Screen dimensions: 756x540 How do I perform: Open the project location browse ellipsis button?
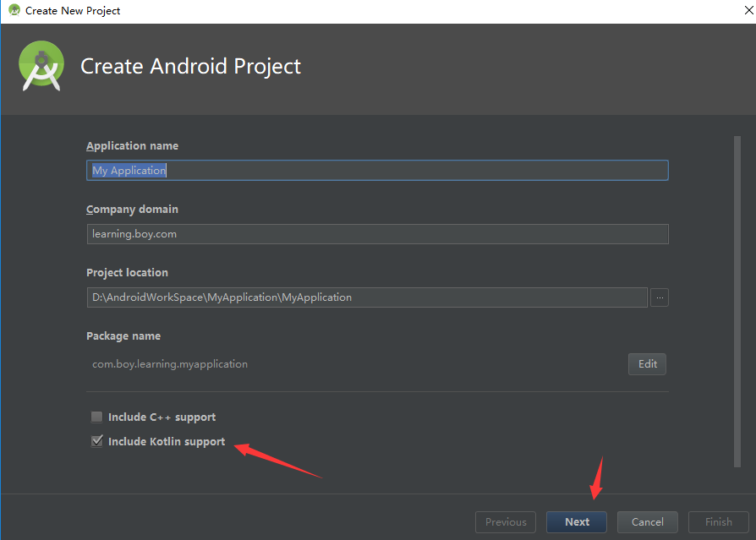click(659, 297)
